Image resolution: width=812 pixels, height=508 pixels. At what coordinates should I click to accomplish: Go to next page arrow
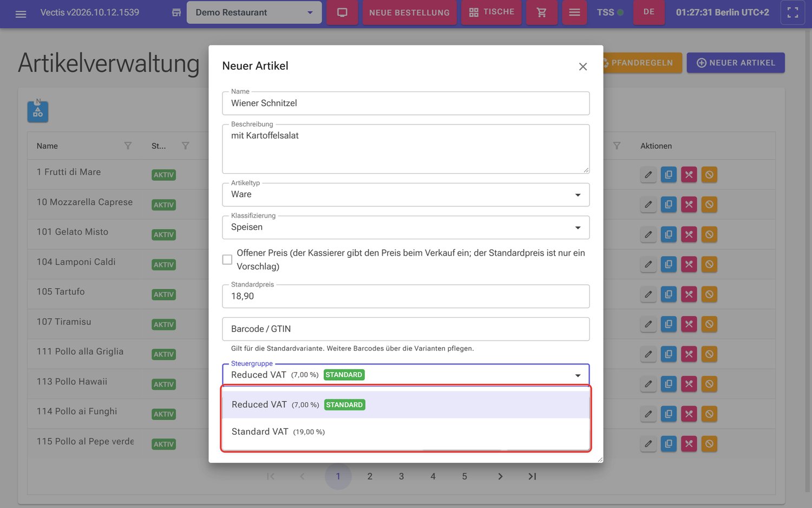(500, 477)
